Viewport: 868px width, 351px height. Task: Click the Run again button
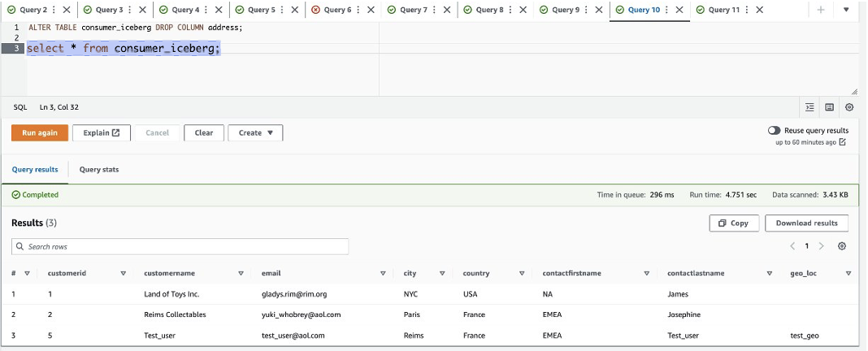coord(40,133)
